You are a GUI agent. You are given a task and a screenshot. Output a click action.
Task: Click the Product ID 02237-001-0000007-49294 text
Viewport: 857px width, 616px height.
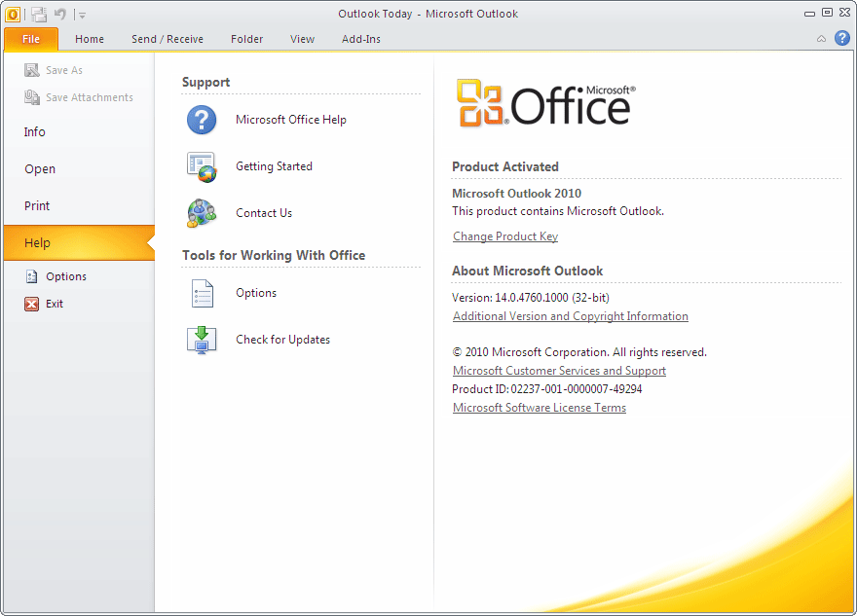pyautogui.click(x=547, y=389)
